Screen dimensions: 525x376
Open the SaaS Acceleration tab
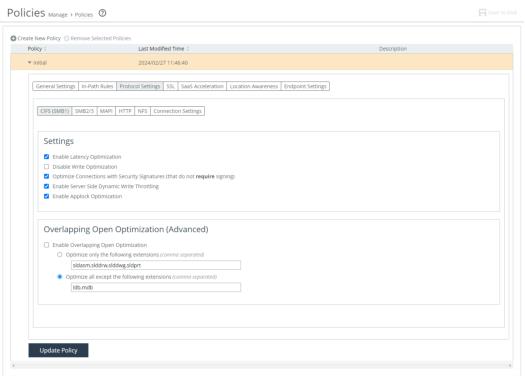(202, 86)
